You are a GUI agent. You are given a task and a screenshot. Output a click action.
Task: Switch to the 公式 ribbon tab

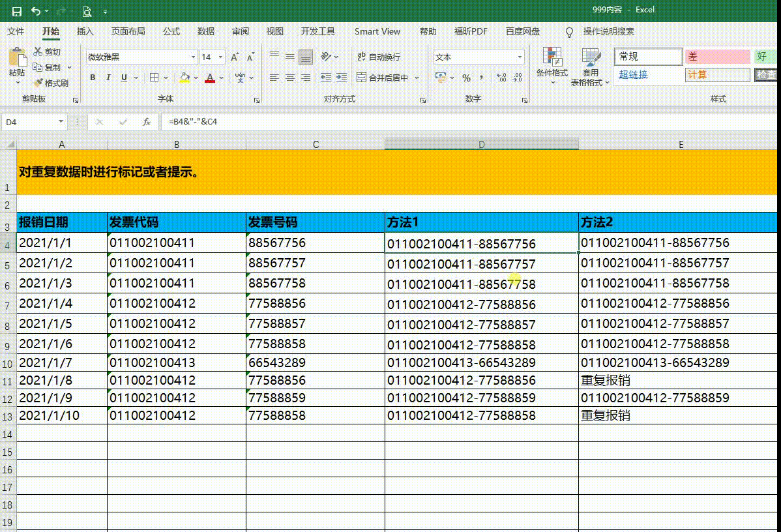tap(171, 31)
